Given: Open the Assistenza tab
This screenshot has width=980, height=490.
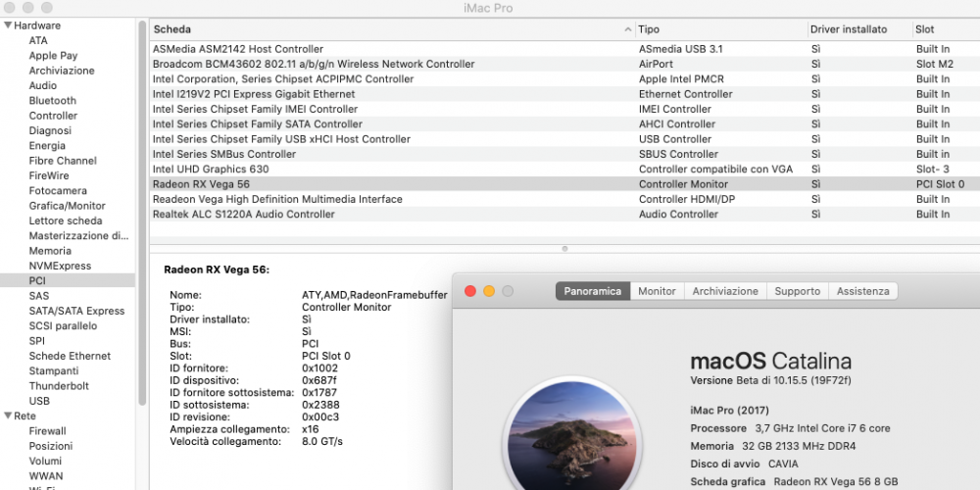Looking at the screenshot, I should coord(863,291).
